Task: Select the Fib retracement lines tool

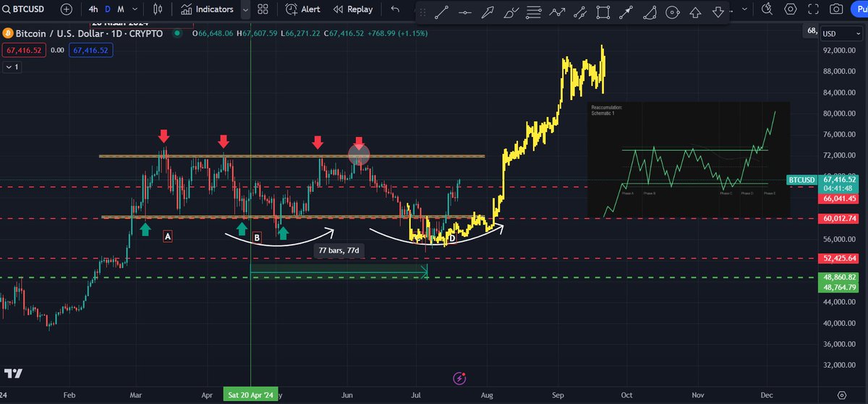Action: pos(534,12)
